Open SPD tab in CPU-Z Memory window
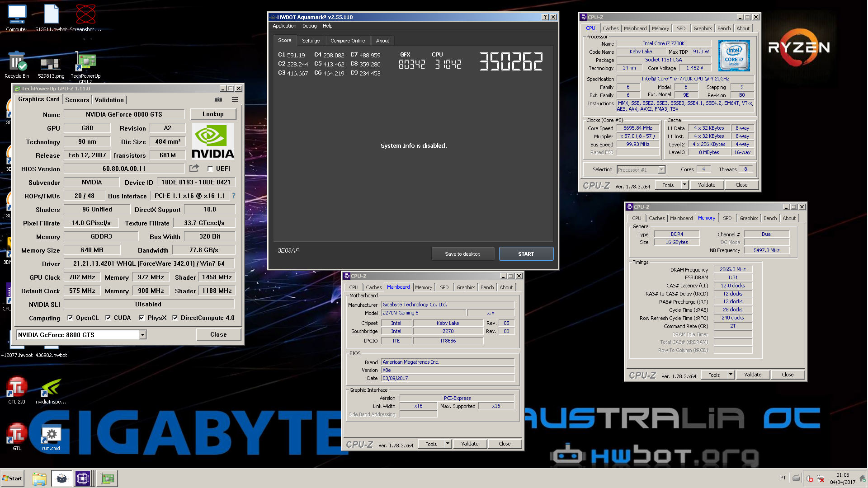This screenshot has width=868, height=488. tap(727, 218)
